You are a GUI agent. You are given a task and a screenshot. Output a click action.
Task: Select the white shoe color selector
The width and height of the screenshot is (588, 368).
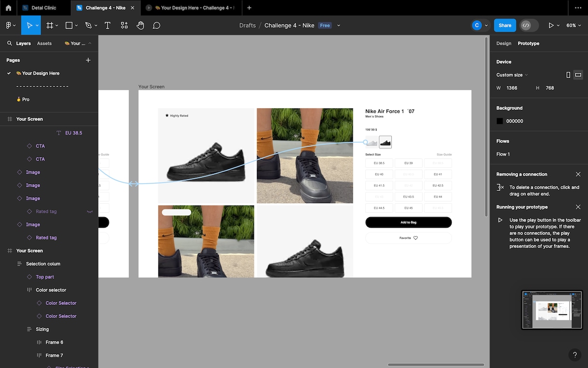click(x=372, y=142)
